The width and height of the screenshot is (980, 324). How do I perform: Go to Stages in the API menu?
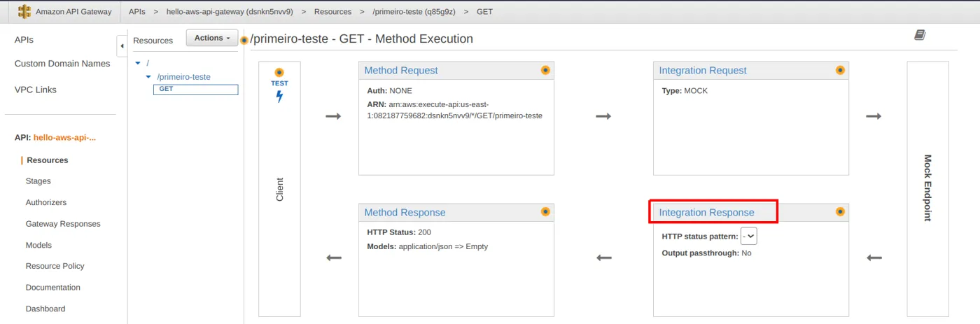pyautogui.click(x=38, y=181)
